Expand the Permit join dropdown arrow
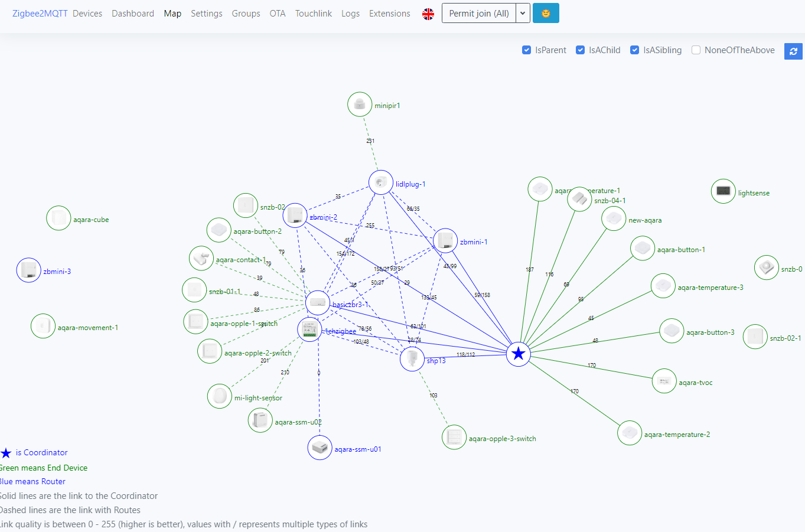This screenshot has height=532, width=805. [523, 14]
